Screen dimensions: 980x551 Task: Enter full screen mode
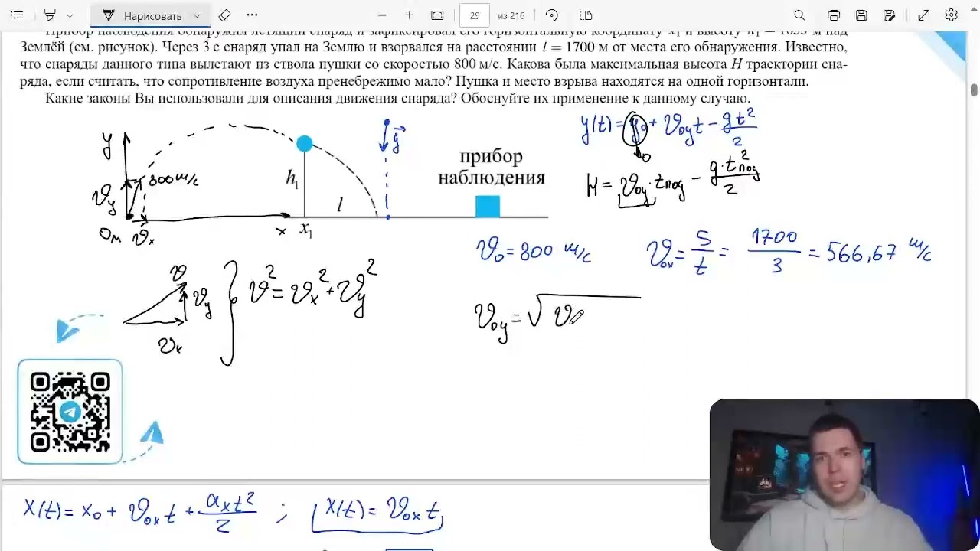pyautogui.click(x=924, y=15)
